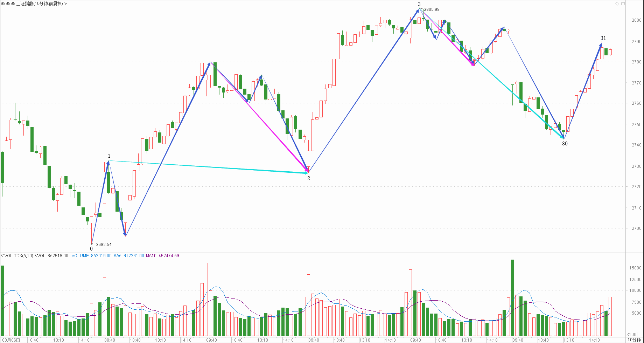Click the diamond icon at chart top-right
The width and height of the screenshot is (644, 343).
click(617, 4)
